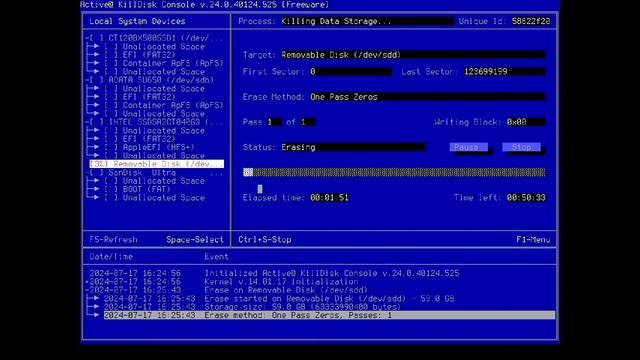Click the Active@ KillDisk Console title text
The image size is (640, 360).
[x=204, y=5]
